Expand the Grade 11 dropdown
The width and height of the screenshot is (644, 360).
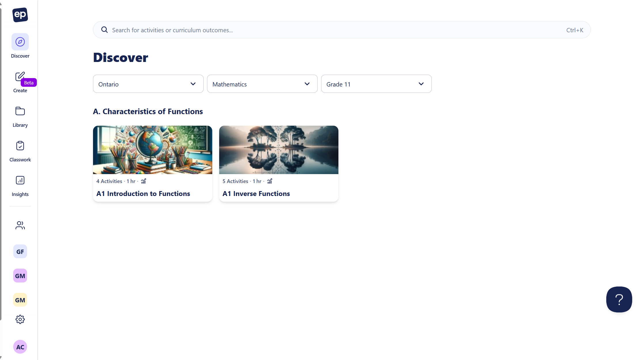click(376, 84)
